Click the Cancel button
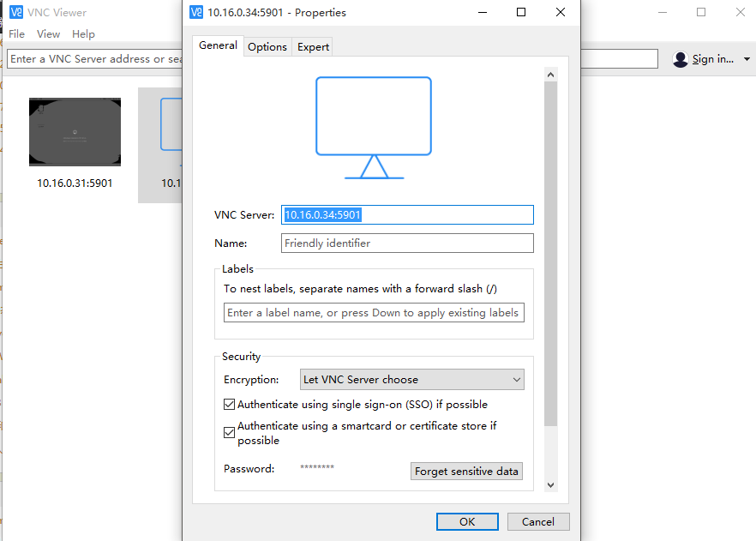Image resolution: width=756 pixels, height=541 pixels. coord(538,522)
